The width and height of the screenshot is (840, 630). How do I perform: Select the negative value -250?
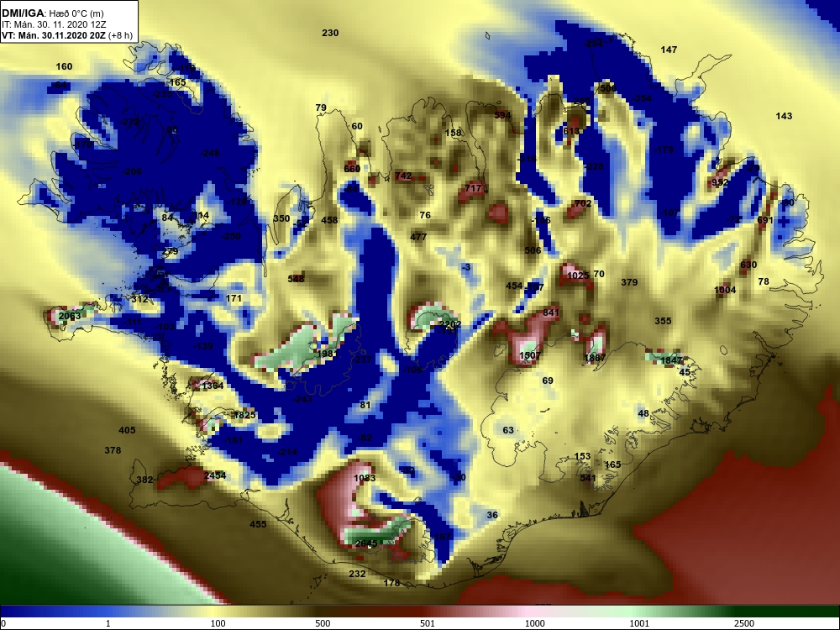click(232, 236)
